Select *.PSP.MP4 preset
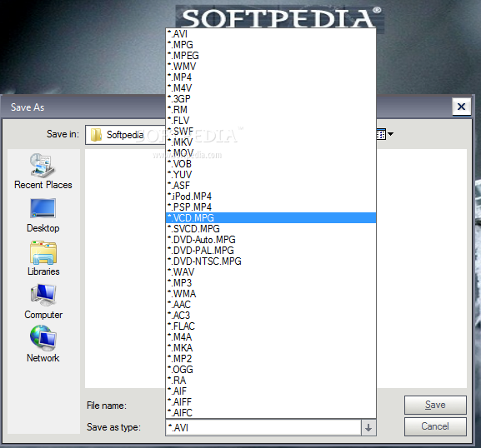 (x=271, y=207)
